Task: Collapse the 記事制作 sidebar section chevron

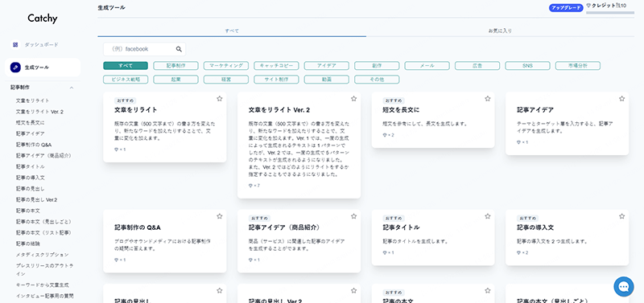Action: pyautogui.click(x=72, y=88)
